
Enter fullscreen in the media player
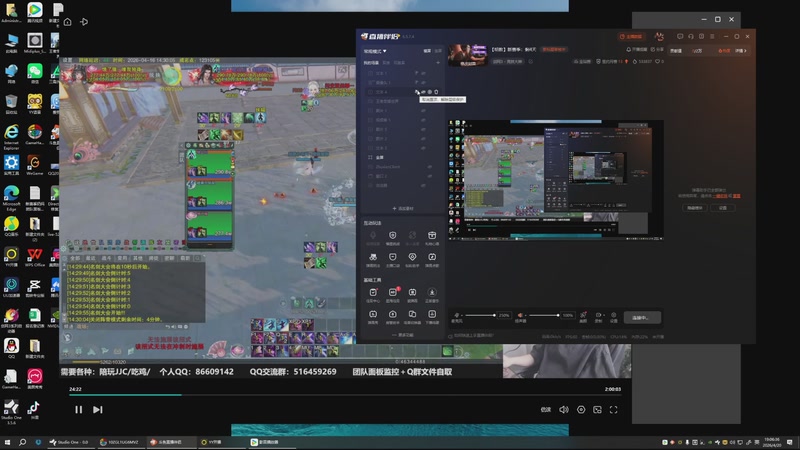(x=614, y=410)
